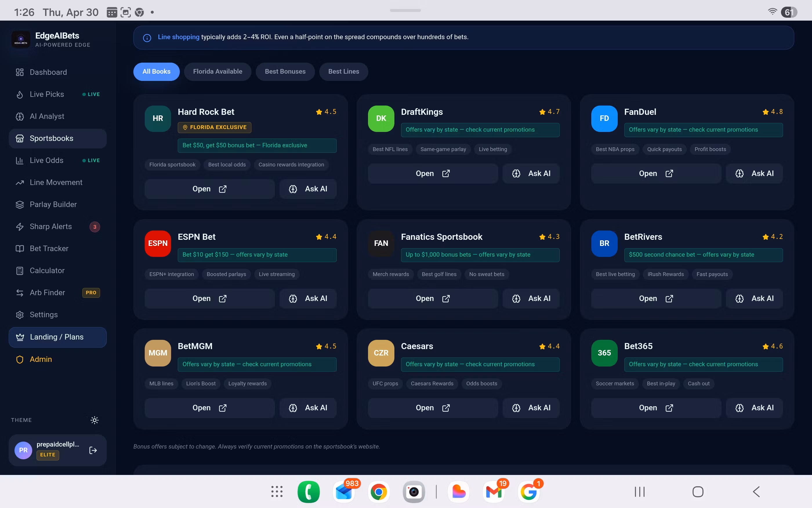Open the FanDuel sportsbook

[x=656, y=173]
